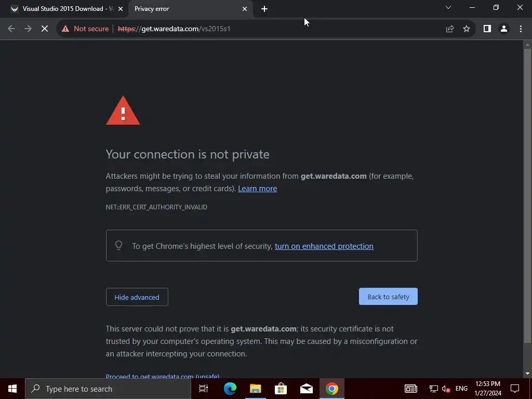Go back to the previous page
The image size is (532, 399).
coord(11,29)
